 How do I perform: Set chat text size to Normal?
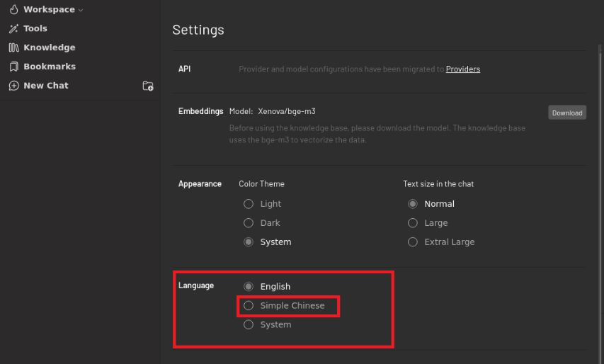tap(413, 204)
